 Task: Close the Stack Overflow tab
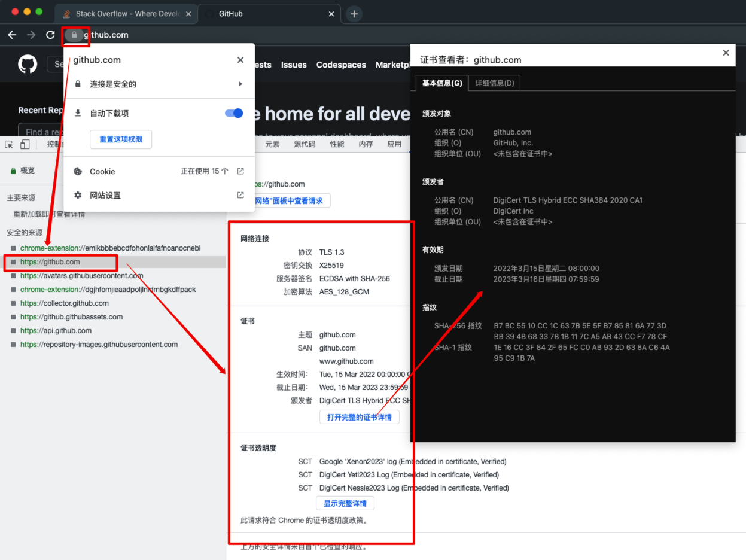pyautogui.click(x=187, y=14)
